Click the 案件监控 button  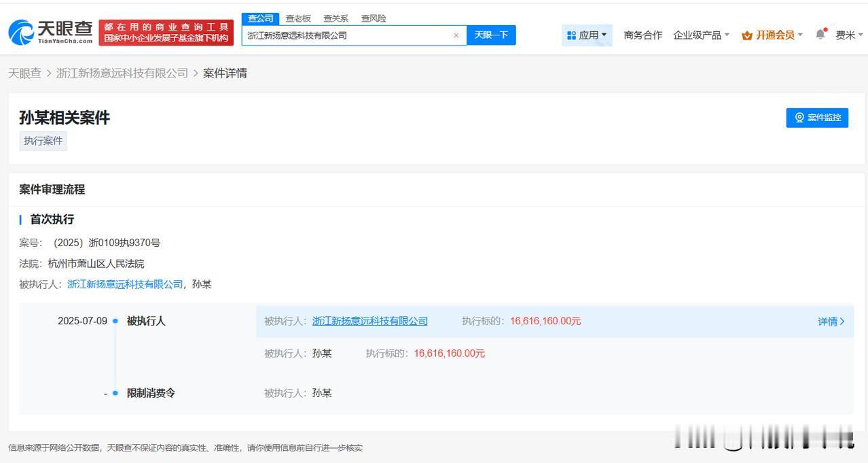[817, 118]
